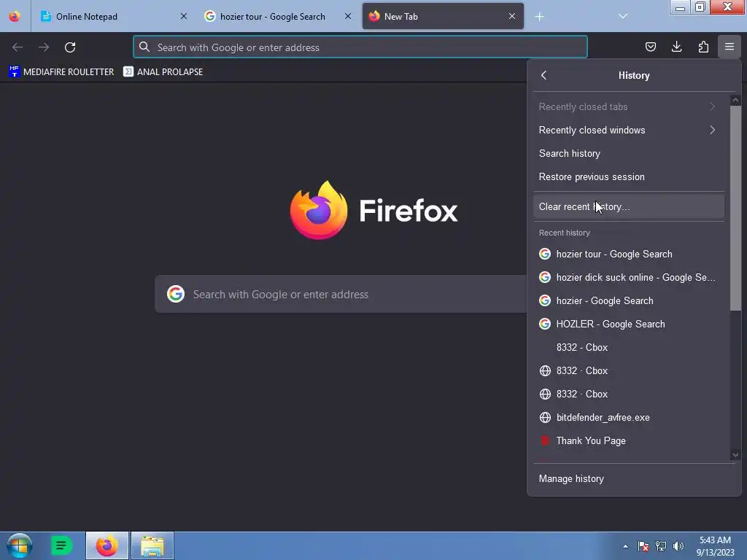Click history list scrollbar down arrow
Viewport: 747px width, 560px height.
(x=735, y=455)
